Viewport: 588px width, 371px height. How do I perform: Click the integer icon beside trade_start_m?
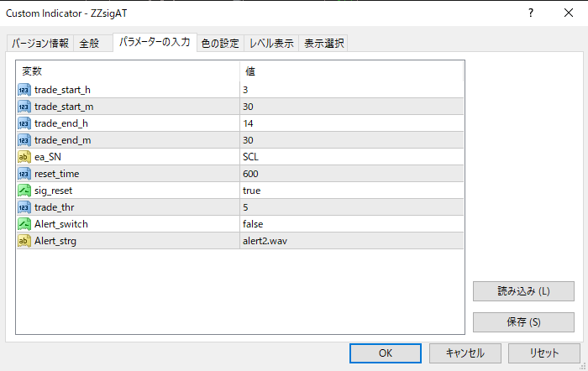[x=24, y=107]
